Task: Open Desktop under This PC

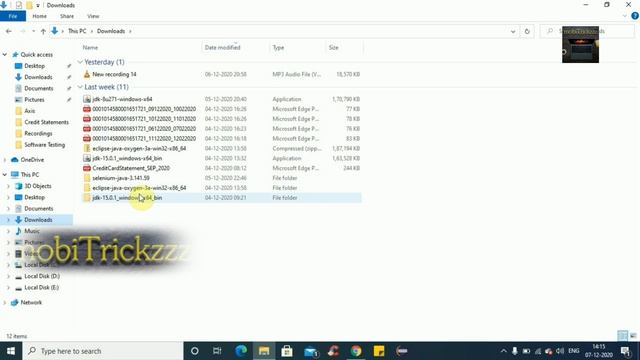Action: pyautogui.click(x=35, y=197)
